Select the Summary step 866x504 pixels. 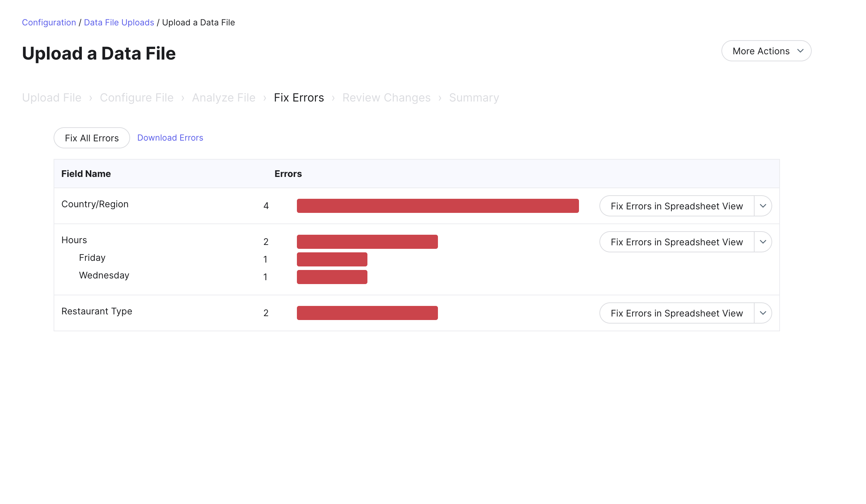tap(474, 98)
